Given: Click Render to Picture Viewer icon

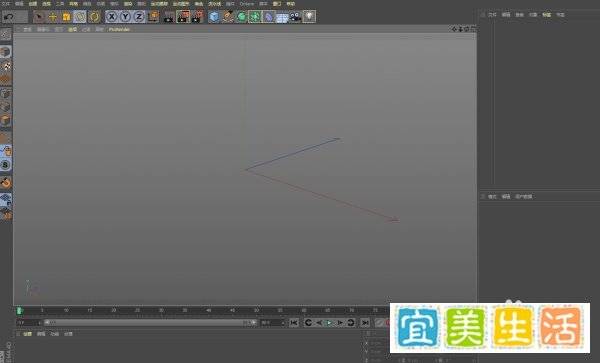Looking at the screenshot, I should (183, 17).
